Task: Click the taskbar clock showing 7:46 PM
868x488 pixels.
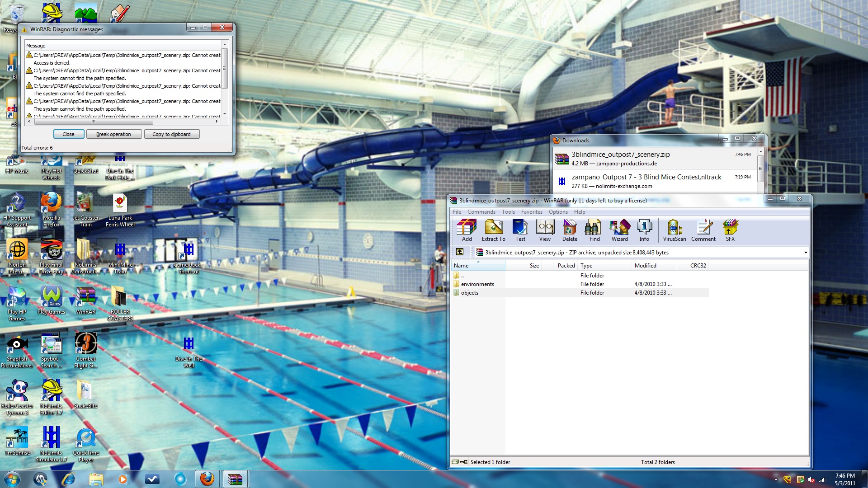Action: 845,479
